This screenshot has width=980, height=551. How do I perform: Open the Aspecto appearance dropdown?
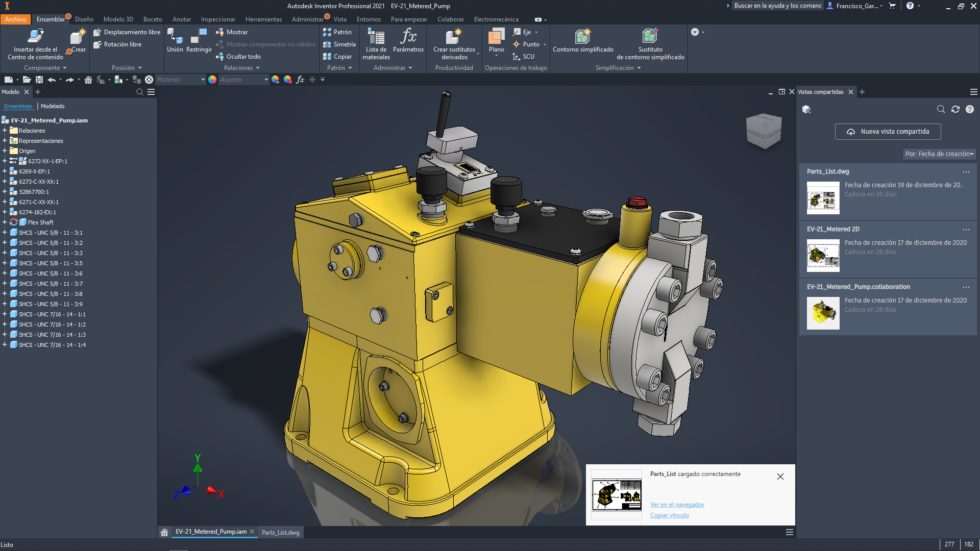tap(266, 80)
